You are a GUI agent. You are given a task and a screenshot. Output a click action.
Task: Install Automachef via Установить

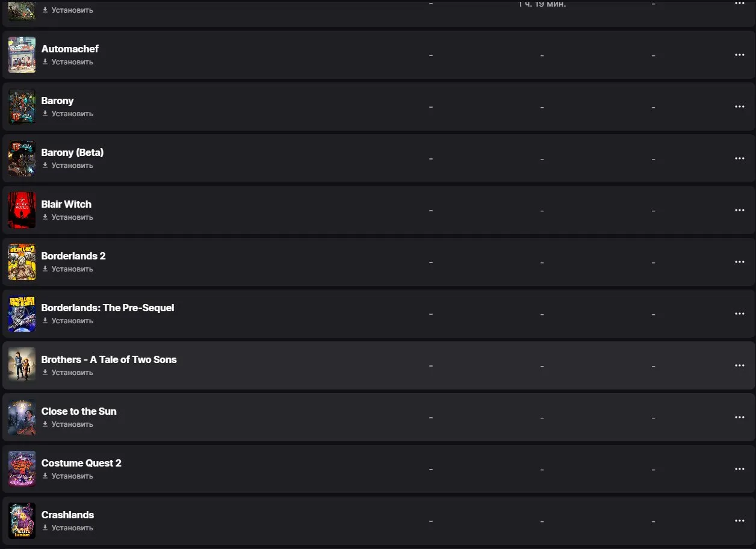click(x=72, y=62)
